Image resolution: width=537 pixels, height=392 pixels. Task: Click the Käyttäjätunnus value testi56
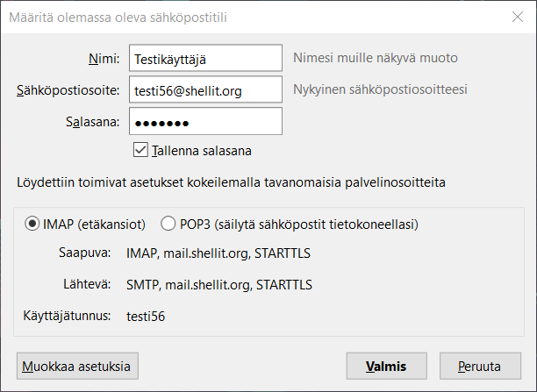coord(146,317)
